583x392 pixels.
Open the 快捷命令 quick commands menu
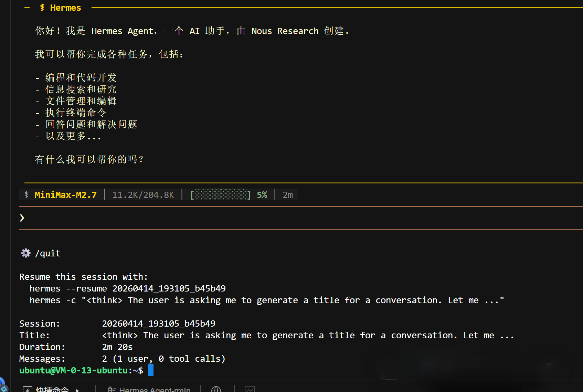pyautogui.click(x=52, y=390)
